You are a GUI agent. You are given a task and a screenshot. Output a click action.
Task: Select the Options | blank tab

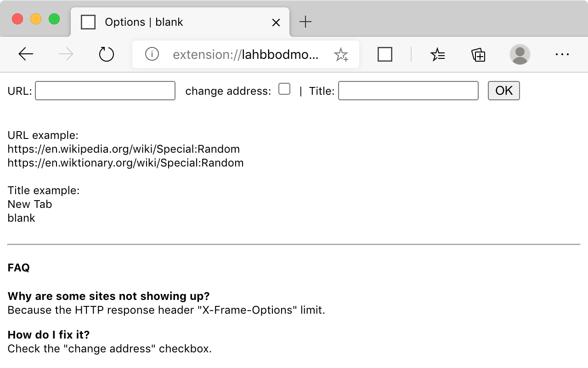144,22
